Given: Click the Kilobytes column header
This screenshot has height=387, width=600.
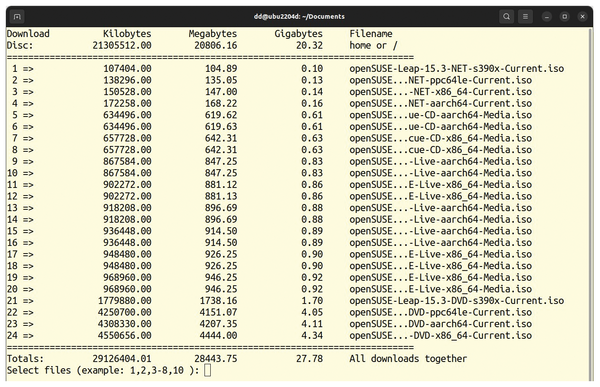Looking at the screenshot, I should click(127, 34).
